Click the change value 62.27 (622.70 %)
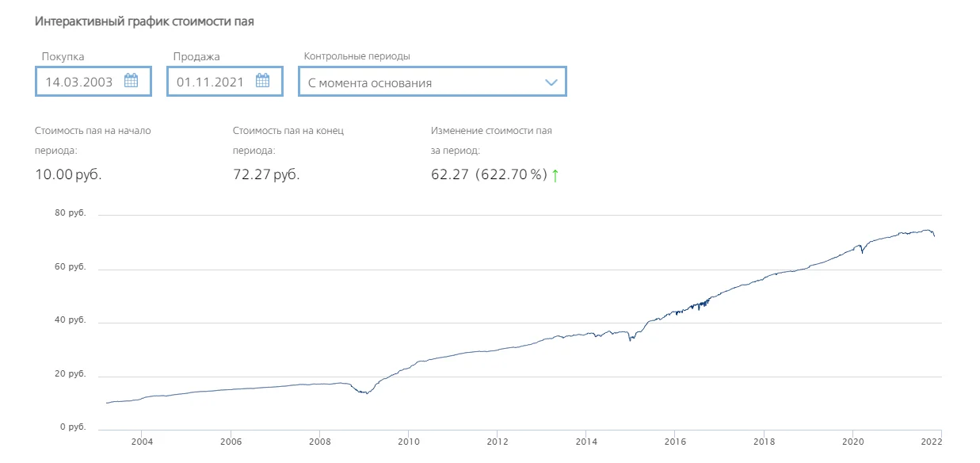 click(489, 174)
